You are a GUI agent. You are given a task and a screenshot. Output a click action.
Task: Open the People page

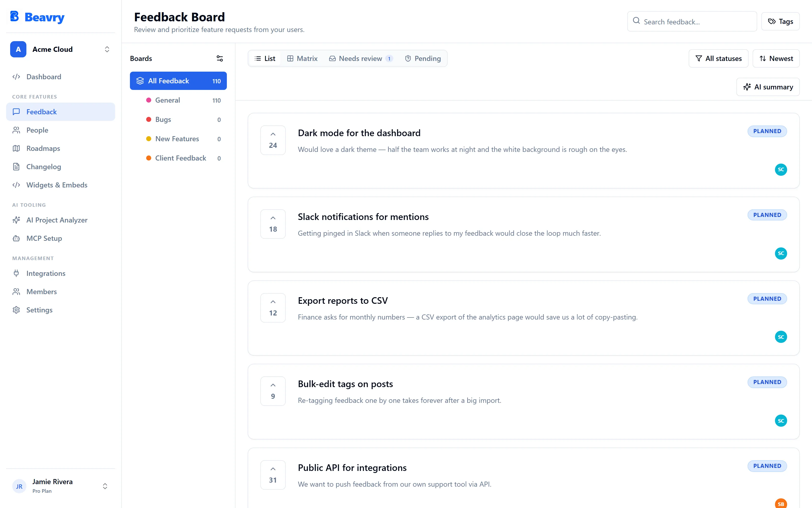[x=60, y=130]
